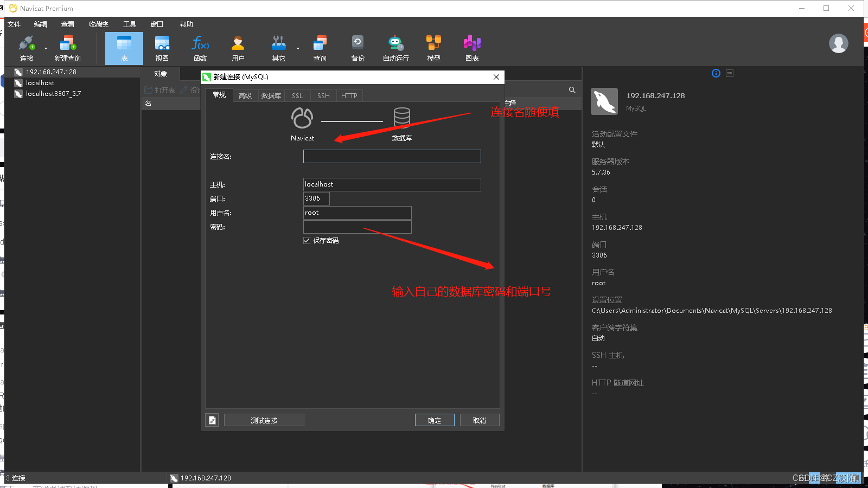This screenshot has width=868, height=488.
Task: Toggle the 保存密码 checkbox
Action: pos(307,241)
